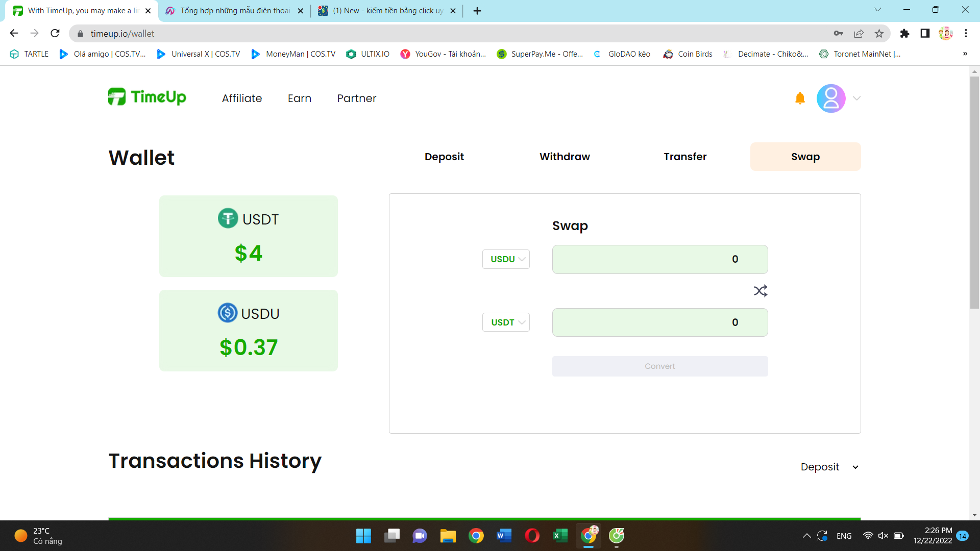Expand the account menu chevron beside avatar
Screen dimensions: 980x551
(x=856, y=98)
